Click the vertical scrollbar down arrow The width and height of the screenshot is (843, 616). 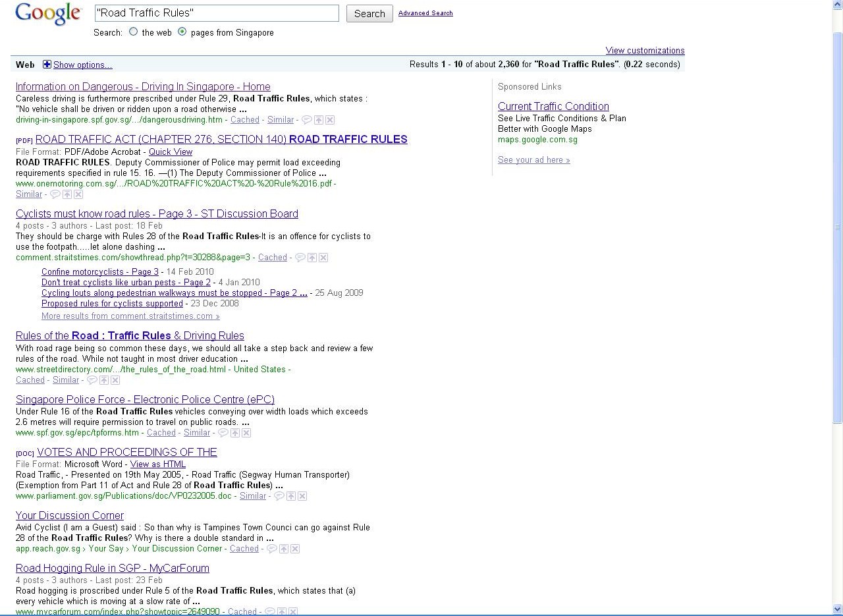(x=837, y=609)
